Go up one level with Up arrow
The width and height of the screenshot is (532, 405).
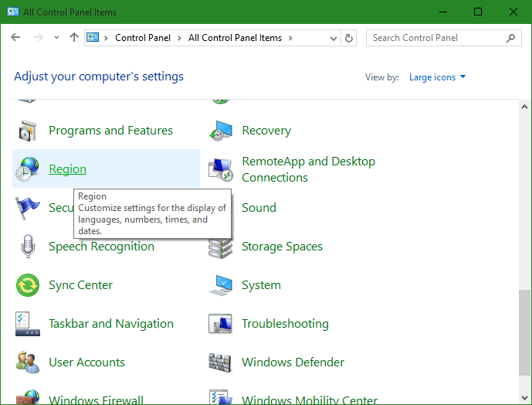coord(74,37)
